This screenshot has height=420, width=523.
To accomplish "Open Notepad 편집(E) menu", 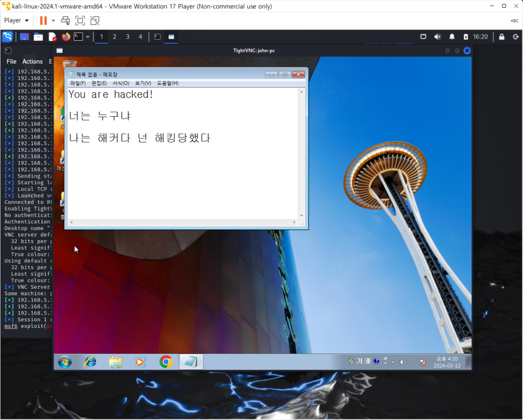I will click(x=99, y=83).
